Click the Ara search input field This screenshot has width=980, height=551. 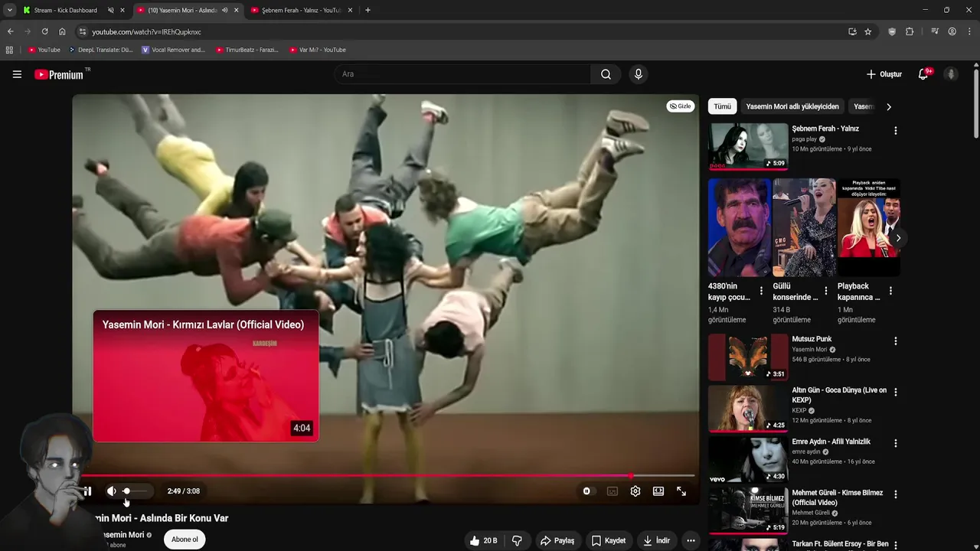pyautogui.click(x=462, y=74)
